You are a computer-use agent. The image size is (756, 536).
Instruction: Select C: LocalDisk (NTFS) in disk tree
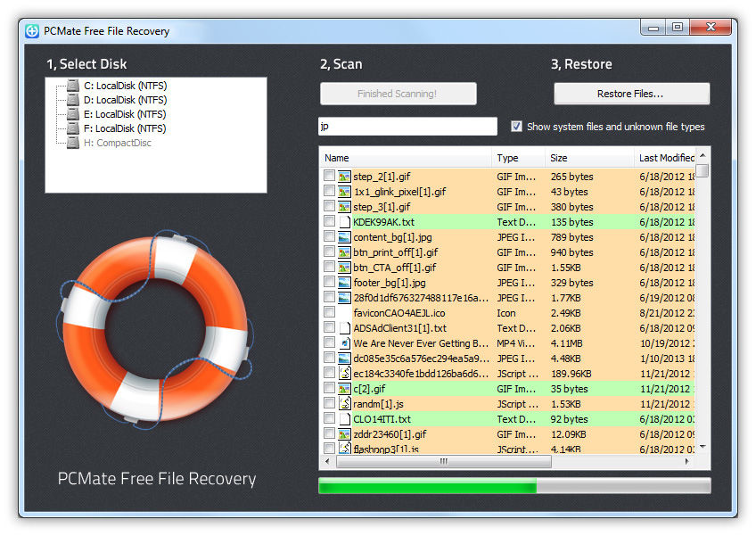coord(126,86)
